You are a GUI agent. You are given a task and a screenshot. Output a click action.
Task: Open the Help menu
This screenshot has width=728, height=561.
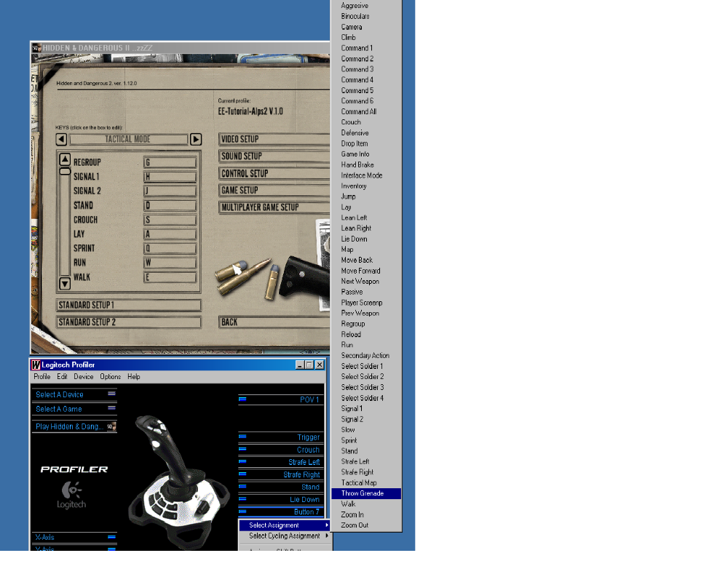click(134, 377)
